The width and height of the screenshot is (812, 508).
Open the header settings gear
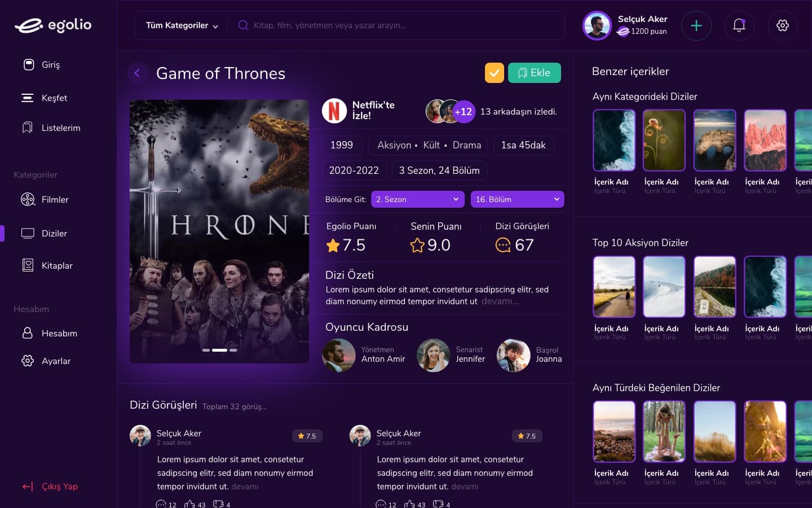point(783,25)
